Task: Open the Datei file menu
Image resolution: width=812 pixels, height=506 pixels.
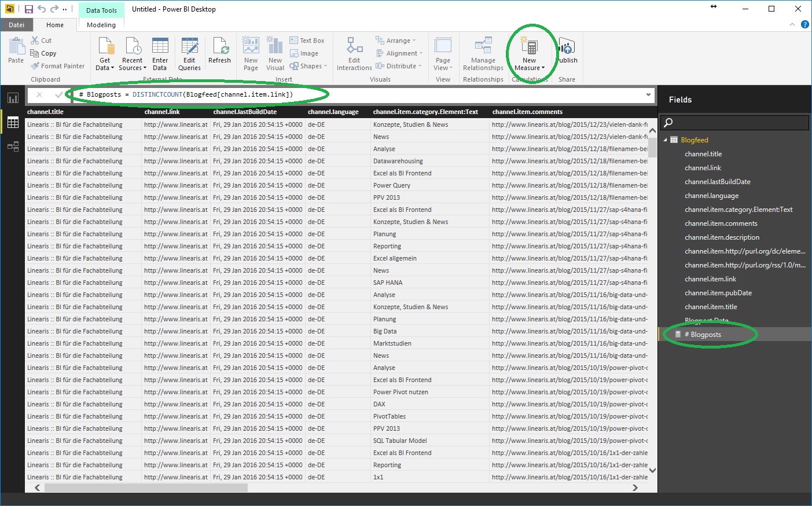Action: [x=17, y=25]
